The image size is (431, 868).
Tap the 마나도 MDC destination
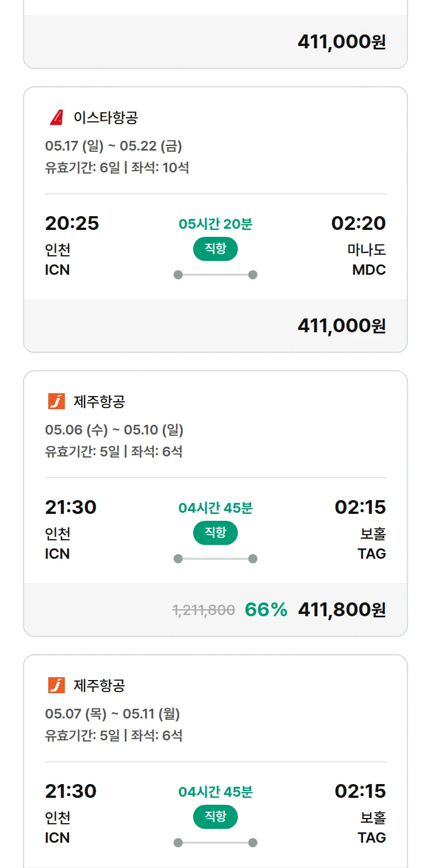click(x=367, y=259)
